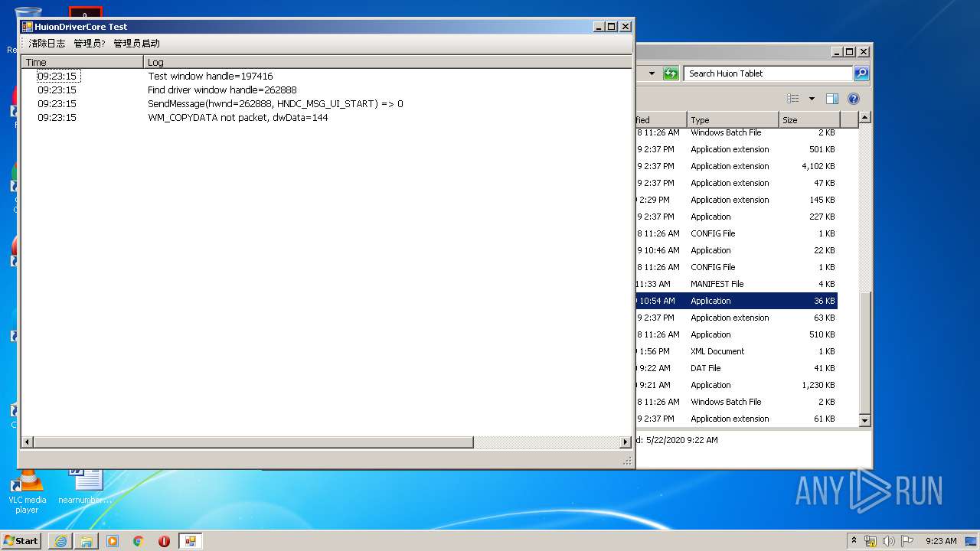Click the log scrollbar right arrow
Viewport: 980px width, 551px height.
click(x=626, y=442)
